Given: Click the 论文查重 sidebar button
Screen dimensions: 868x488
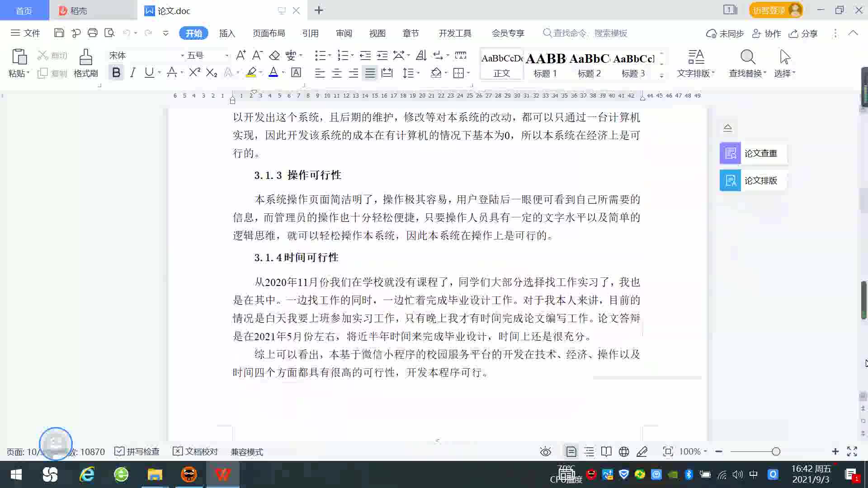Looking at the screenshot, I should click(x=753, y=153).
